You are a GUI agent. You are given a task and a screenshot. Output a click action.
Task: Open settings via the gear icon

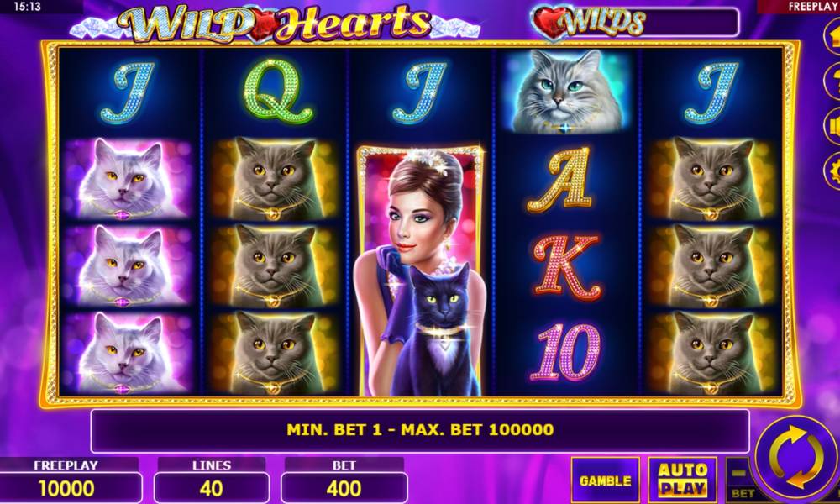click(x=832, y=171)
